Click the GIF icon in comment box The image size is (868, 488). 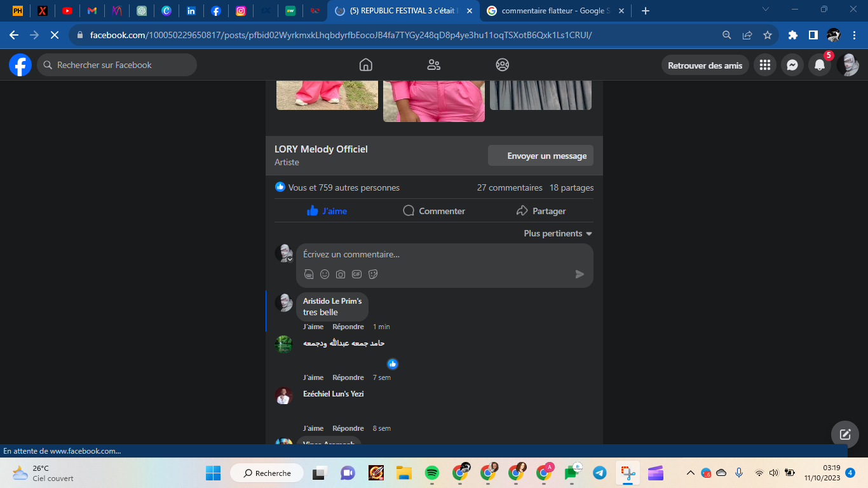[x=357, y=274]
